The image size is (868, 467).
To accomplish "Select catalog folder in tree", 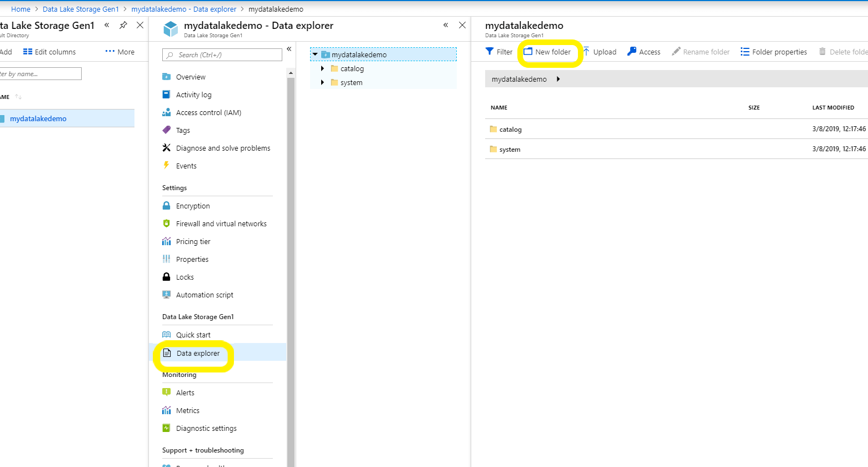I will coord(352,68).
